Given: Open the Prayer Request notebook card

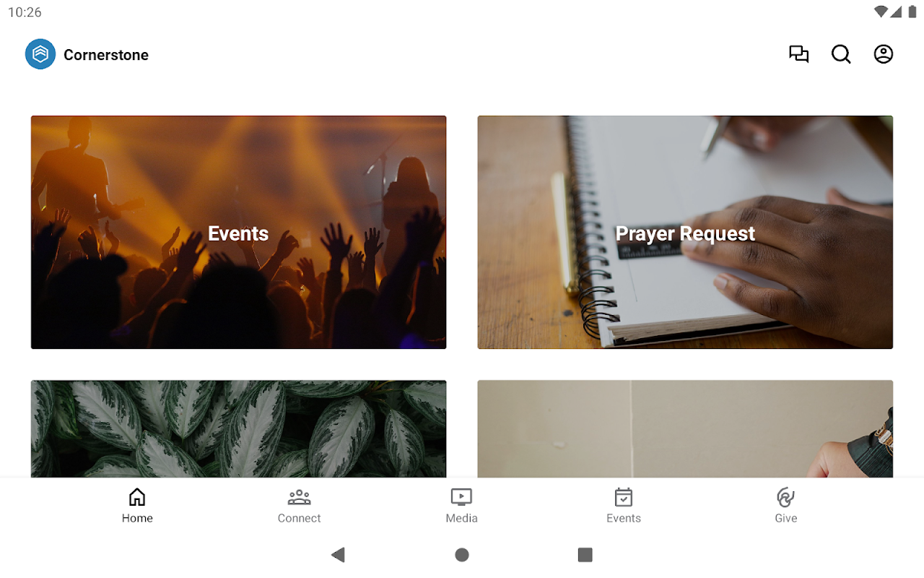Looking at the screenshot, I should tap(685, 233).
